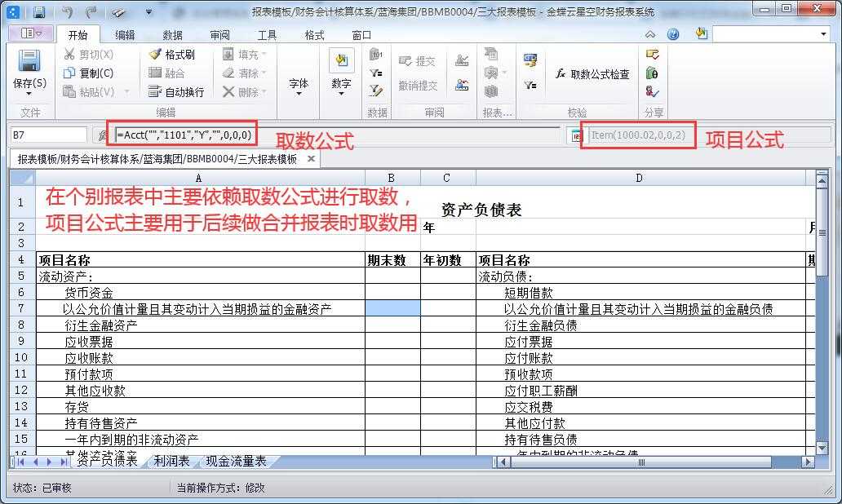Click the quick access toolbar save icon
Viewport: 842px width, 504px height.
(x=39, y=12)
